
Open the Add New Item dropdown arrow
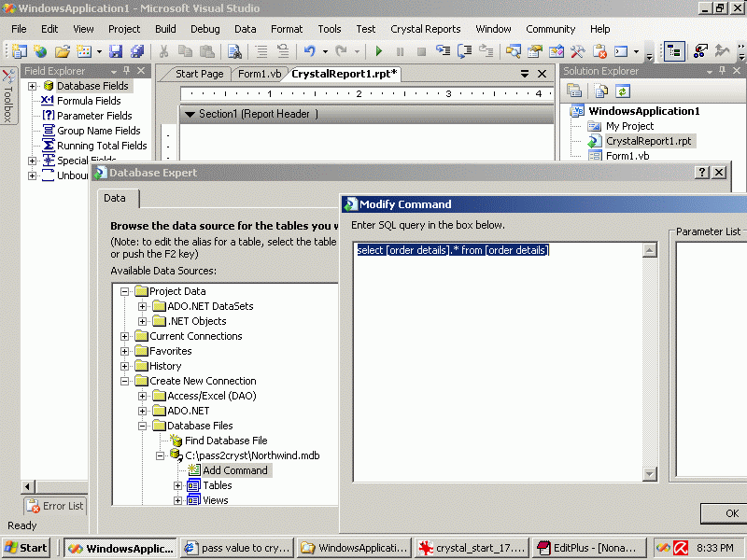[99, 51]
